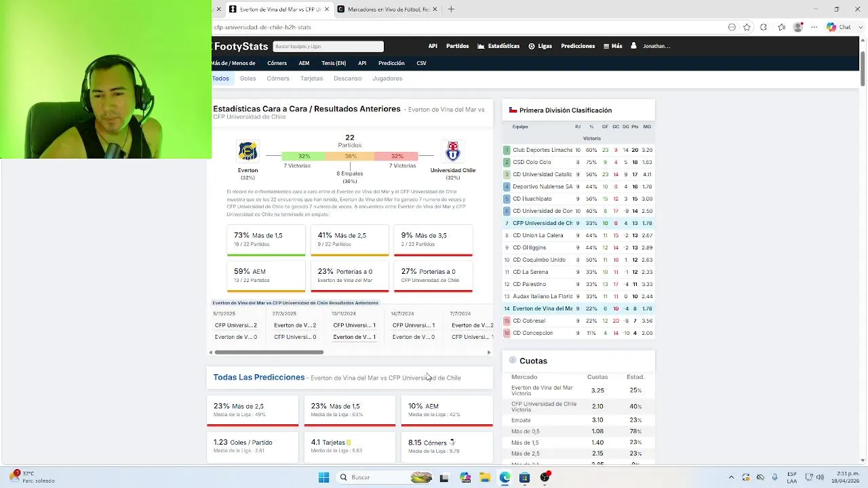Switch to the Tarjetas tab

(x=311, y=78)
